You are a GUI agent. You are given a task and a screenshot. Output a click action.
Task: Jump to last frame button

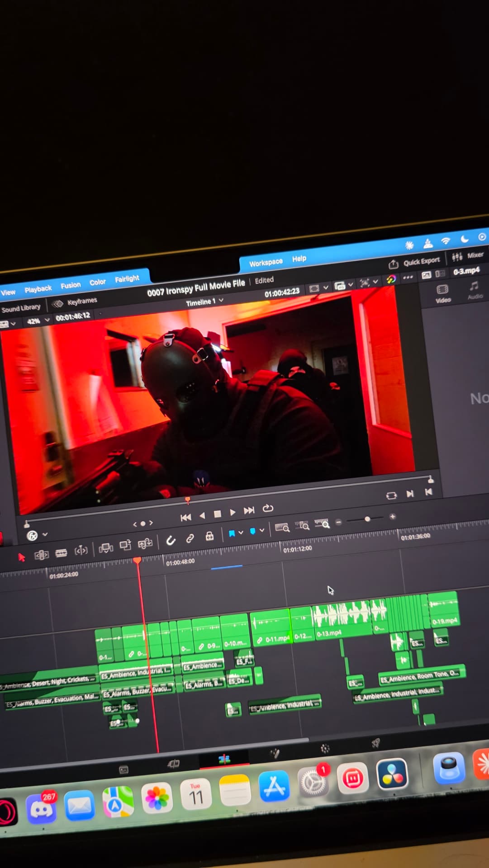[249, 510]
